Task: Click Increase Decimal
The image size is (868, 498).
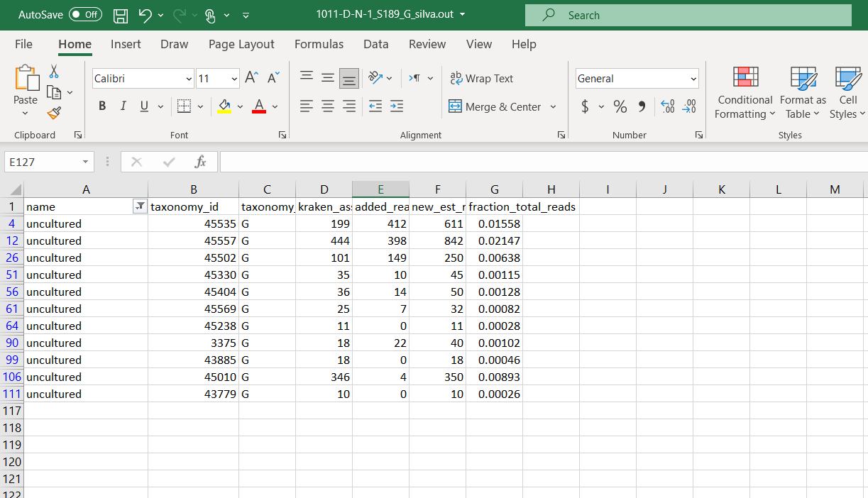Action: click(666, 106)
